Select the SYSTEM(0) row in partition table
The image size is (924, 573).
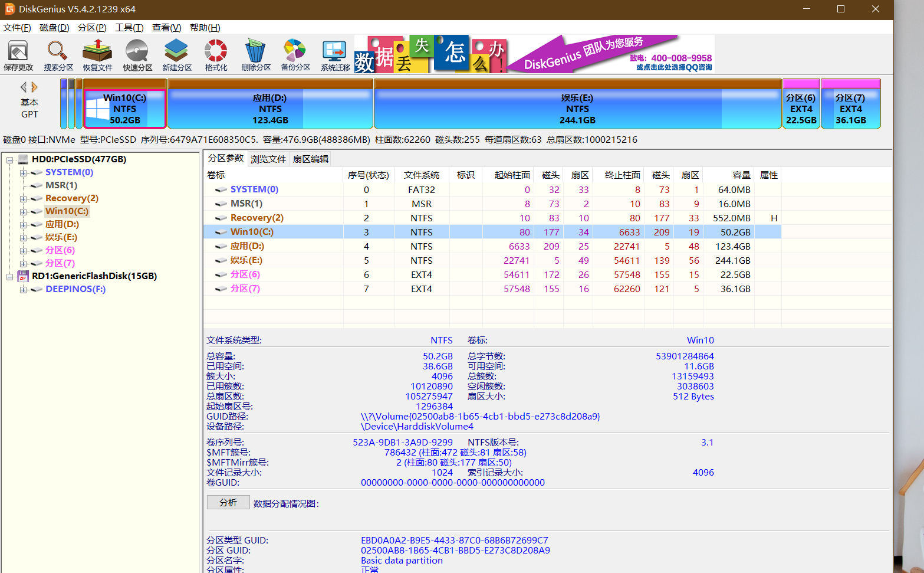pos(492,189)
